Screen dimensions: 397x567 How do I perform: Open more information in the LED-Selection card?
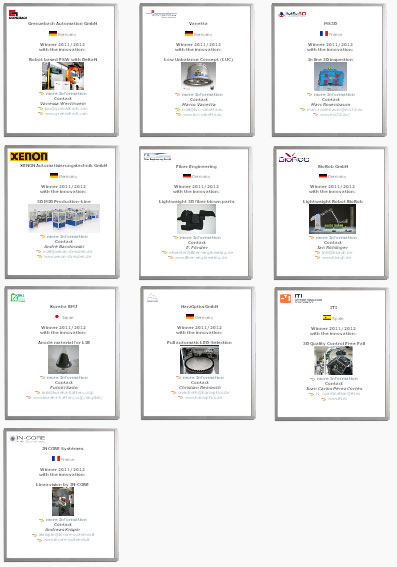click(203, 378)
